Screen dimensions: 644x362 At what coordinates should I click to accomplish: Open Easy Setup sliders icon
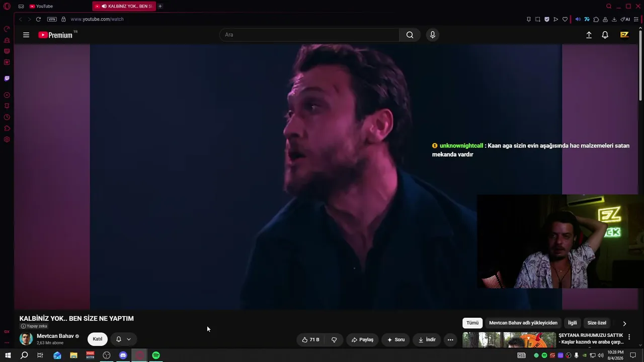636,19
